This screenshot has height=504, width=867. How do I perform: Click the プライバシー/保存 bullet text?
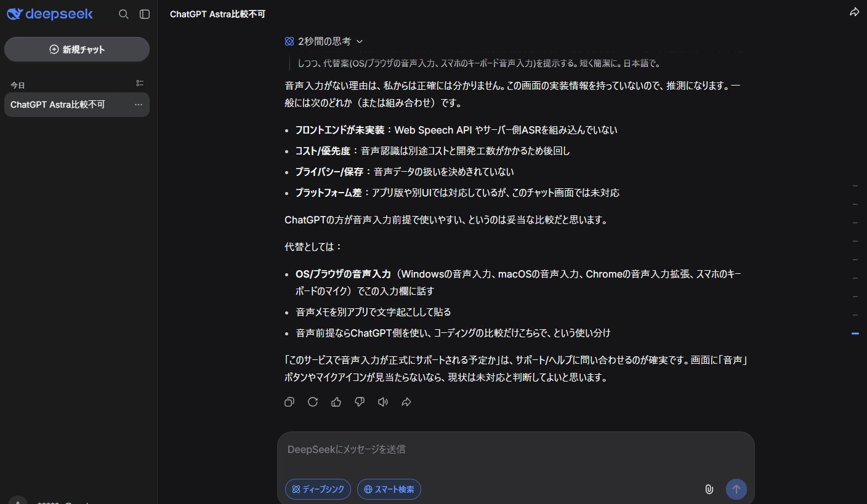[405, 172]
